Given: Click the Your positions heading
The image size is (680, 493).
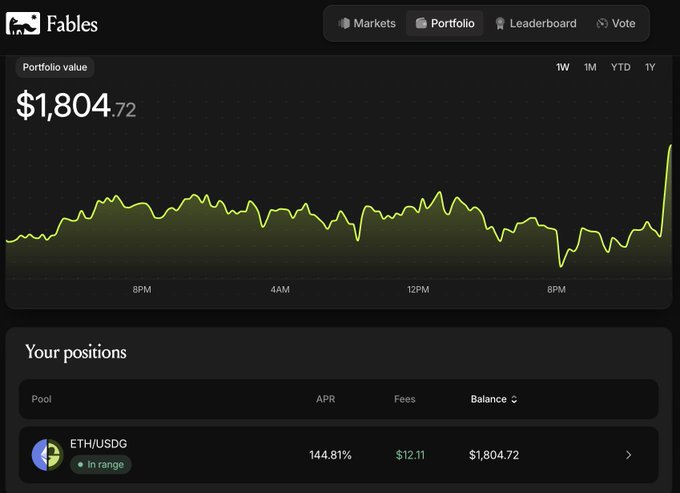Looking at the screenshot, I should tap(76, 352).
